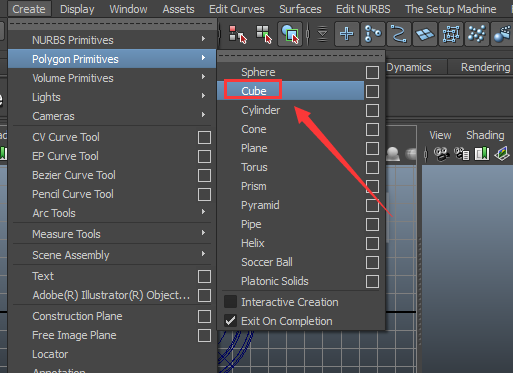
Task: Open option box for Cone
Action: 372,129
